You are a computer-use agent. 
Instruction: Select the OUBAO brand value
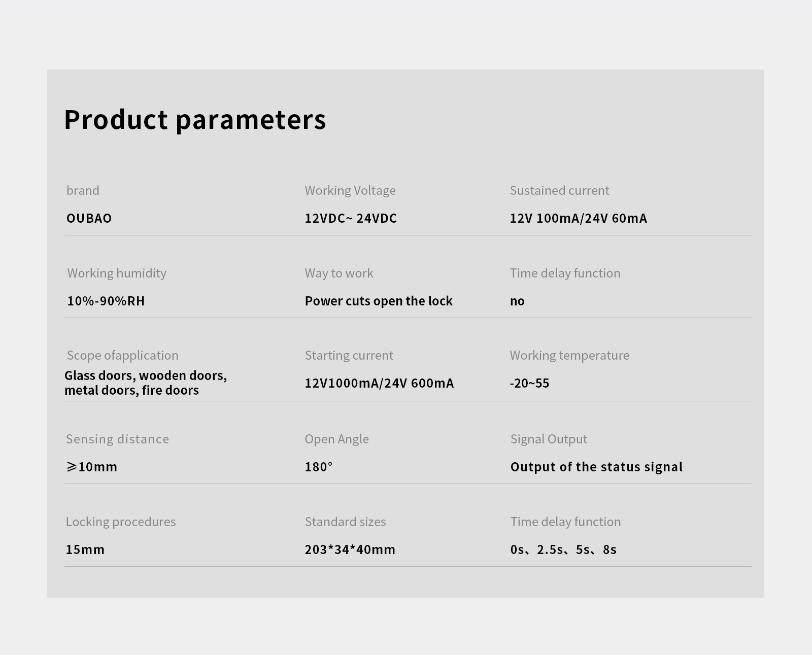89,218
